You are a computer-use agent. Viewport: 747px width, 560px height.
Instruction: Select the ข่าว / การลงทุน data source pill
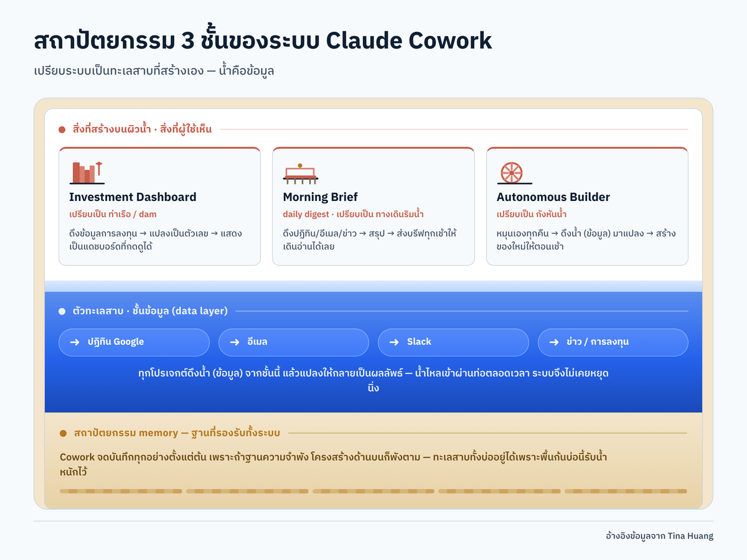[613, 342]
